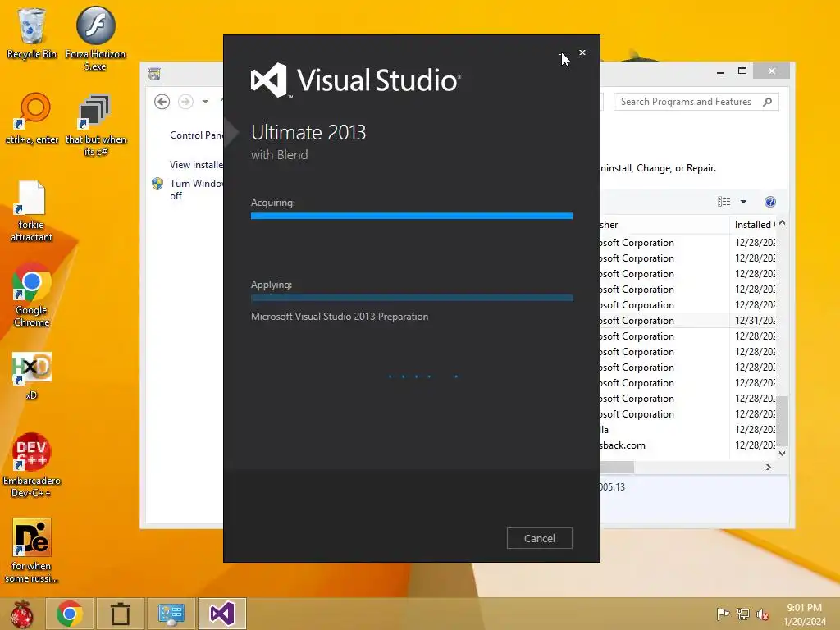Image resolution: width=840 pixels, height=630 pixels.
Task: Open the network tray icon
Action: [x=742, y=614]
